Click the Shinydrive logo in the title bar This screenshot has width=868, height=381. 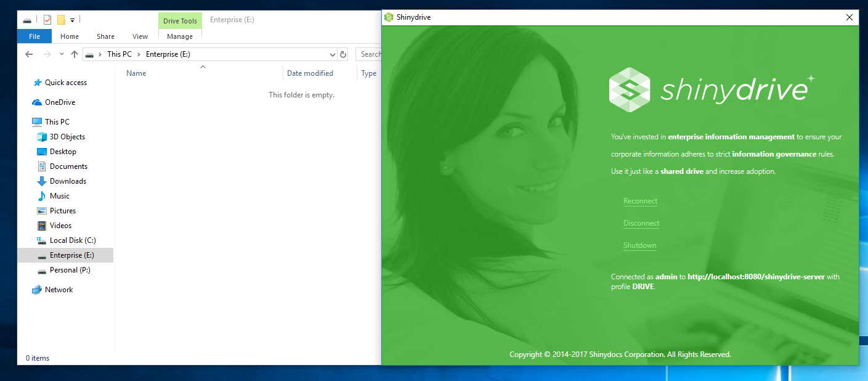[x=389, y=17]
